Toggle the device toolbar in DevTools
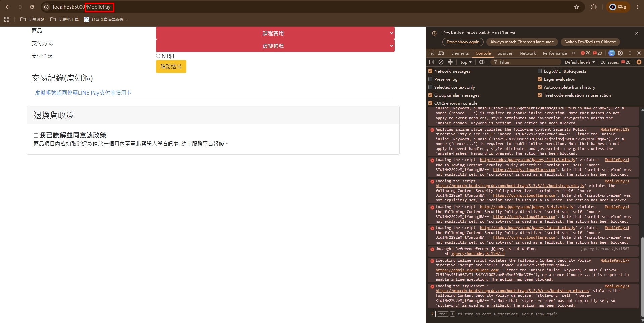The width and height of the screenshot is (644, 323). (441, 53)
